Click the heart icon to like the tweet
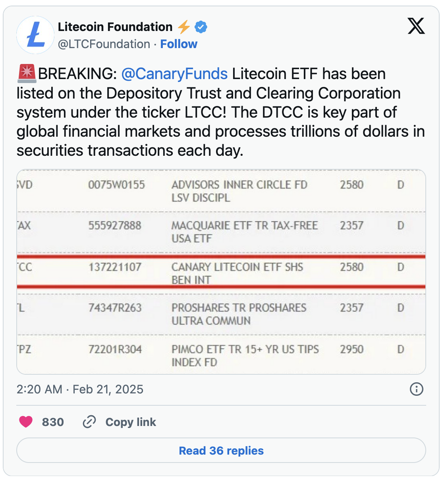Viewport: 448px width, 484px height. (26, 422)
